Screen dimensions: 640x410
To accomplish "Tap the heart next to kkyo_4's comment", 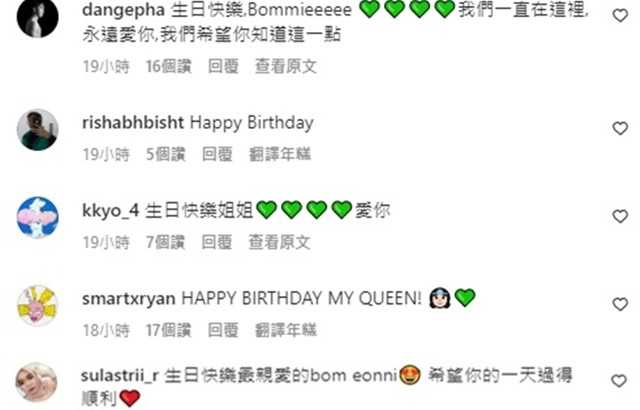I will 620,216.
